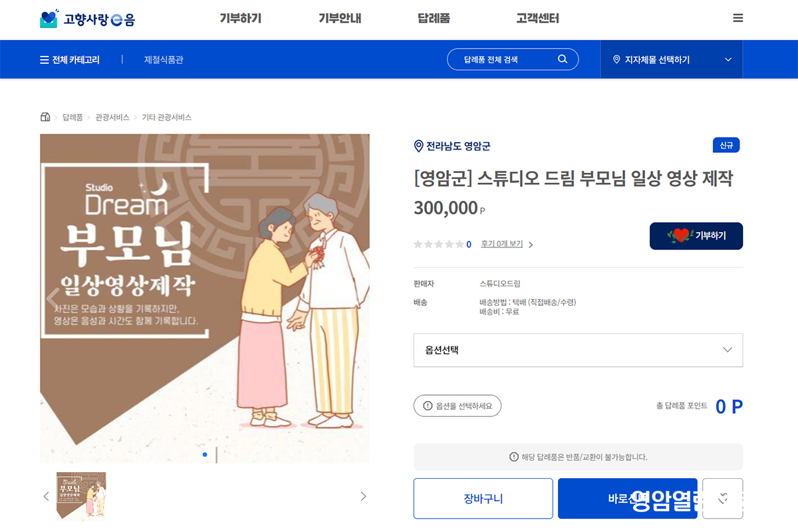Image resolution: width=798 pixels, height=532 pixels.
Task: Click the 기부하기 heart button
Action: pos(696,236)
